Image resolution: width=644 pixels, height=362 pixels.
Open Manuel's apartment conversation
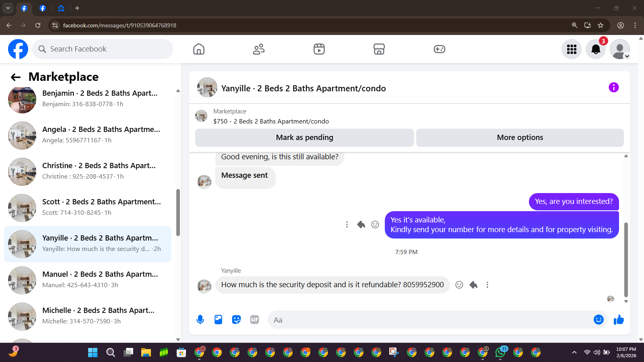point(87,280)
